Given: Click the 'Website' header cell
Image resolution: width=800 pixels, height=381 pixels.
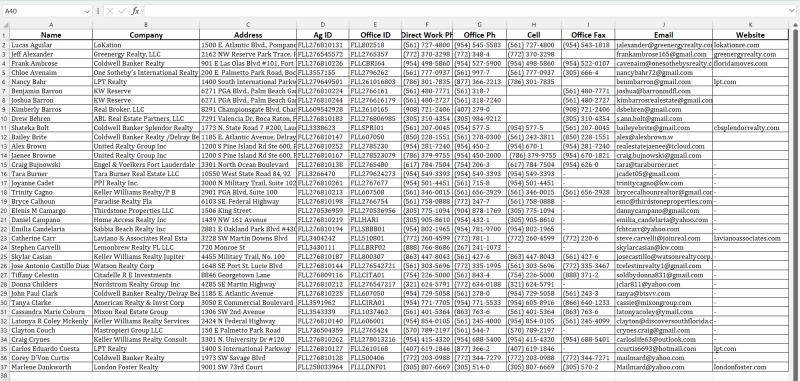Looking at the screenshot, I should click(x=751, y=35).
